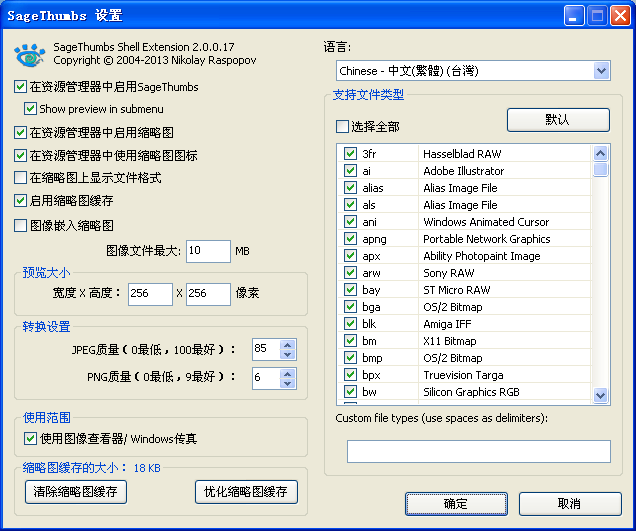Uncheck the bw Silicon Graphics RGB checkbox
Viewport: 636px width, 531px height.
pyautogui.click(x=350, y=392)
